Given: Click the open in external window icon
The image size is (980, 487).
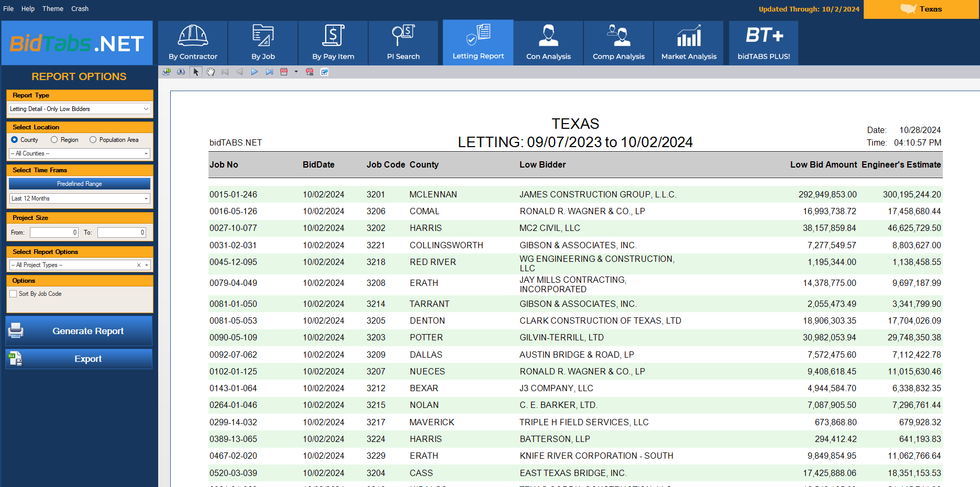Looking at the screenshot, I should pyautogui.click(x=325, y=72).
